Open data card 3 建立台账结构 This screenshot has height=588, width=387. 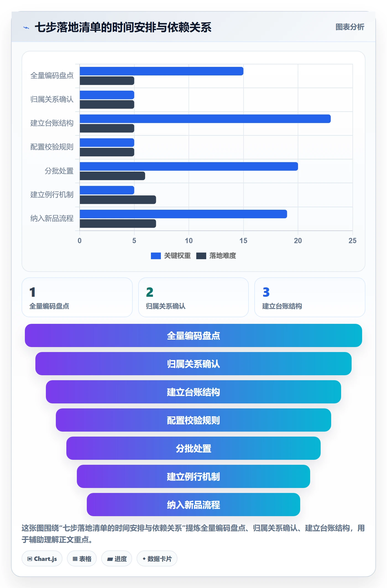click(310, 297)
